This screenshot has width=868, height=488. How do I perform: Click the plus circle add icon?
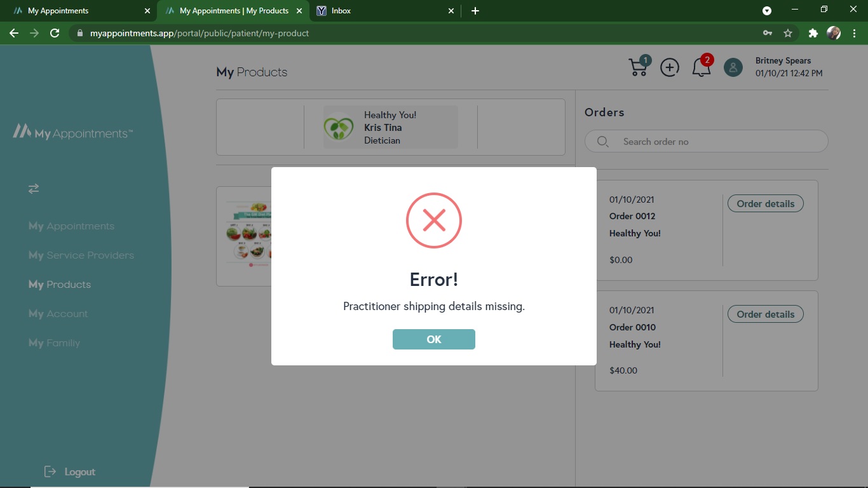[669, 67]
